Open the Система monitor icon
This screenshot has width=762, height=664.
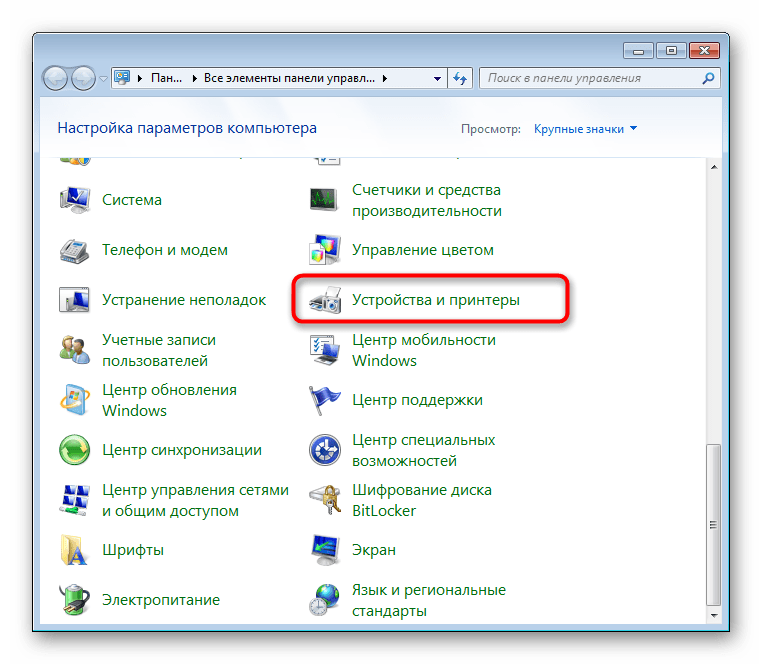tap(74, 200)
